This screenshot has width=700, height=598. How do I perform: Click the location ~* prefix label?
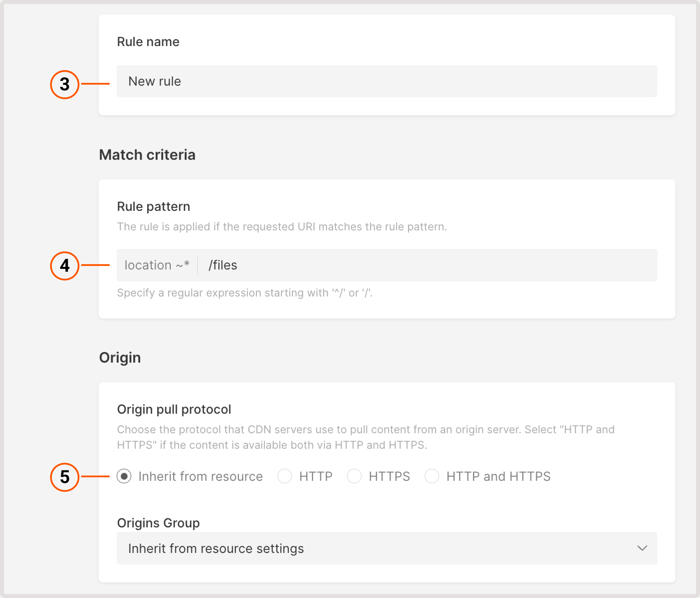157,265
